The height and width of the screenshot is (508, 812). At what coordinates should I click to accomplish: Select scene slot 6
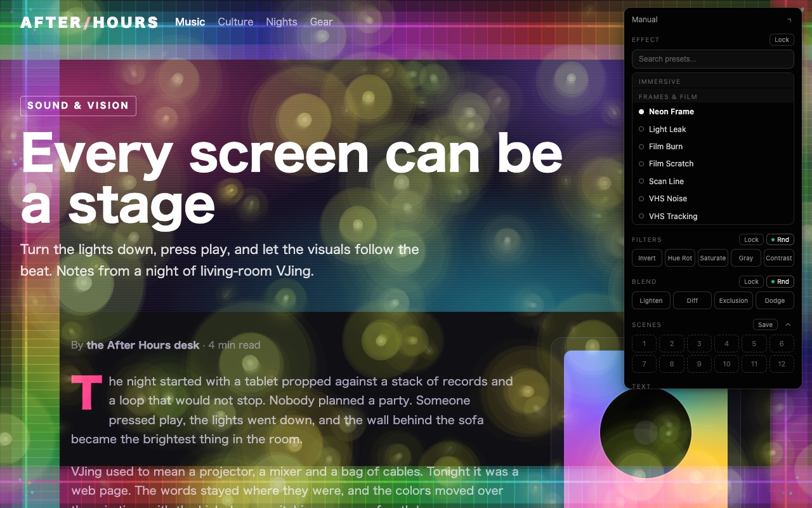click(x=782, y=344)
